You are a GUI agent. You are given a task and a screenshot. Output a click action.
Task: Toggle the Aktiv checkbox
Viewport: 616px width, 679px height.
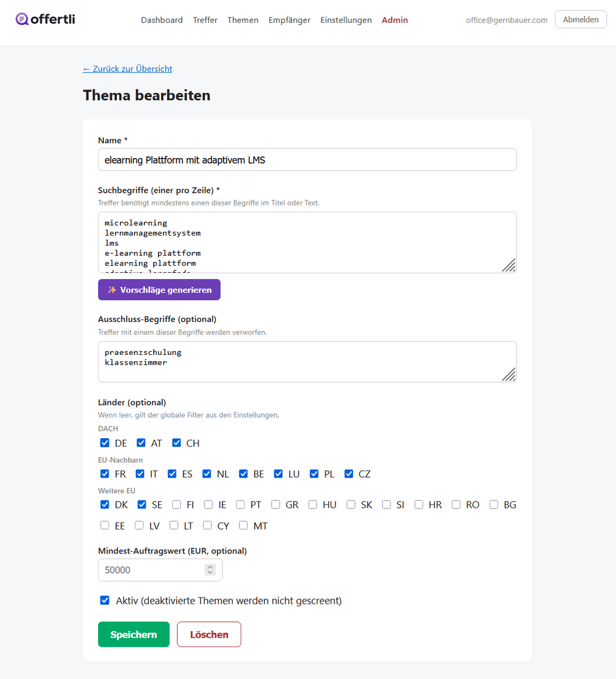pos(105,600)
